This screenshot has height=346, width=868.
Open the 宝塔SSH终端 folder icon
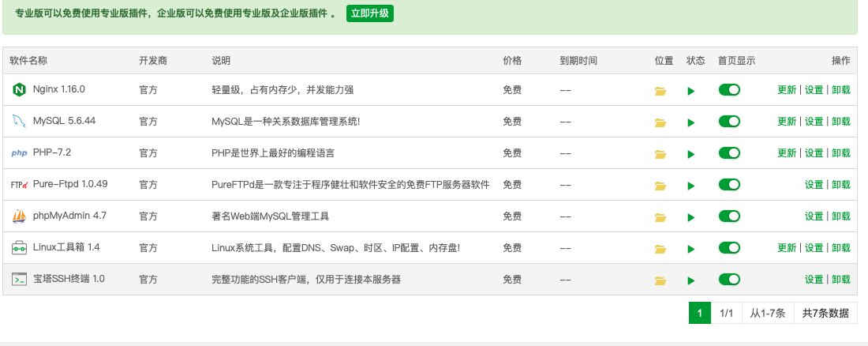(660, 280)
